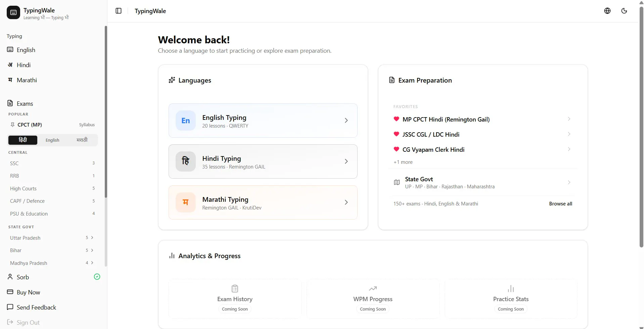The width and height of the screenshot is (644, 329).
Task: Click the chevron on the State Govt row
Action: [569, 182]
